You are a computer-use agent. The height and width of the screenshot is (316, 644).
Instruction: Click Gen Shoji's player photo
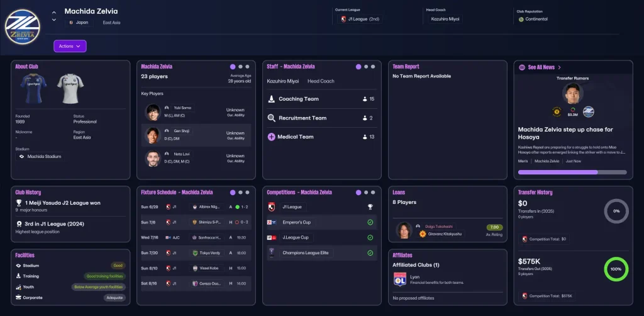pos(153,135)
